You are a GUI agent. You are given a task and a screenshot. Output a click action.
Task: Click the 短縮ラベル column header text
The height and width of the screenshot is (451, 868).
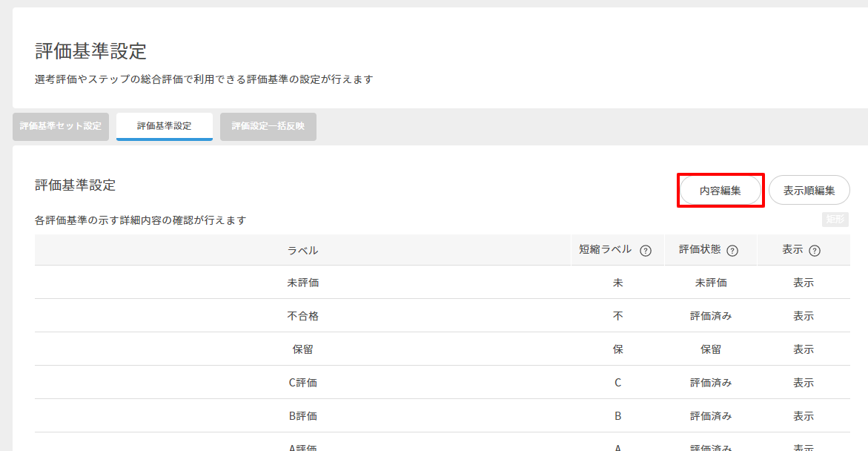click(605, 250)
